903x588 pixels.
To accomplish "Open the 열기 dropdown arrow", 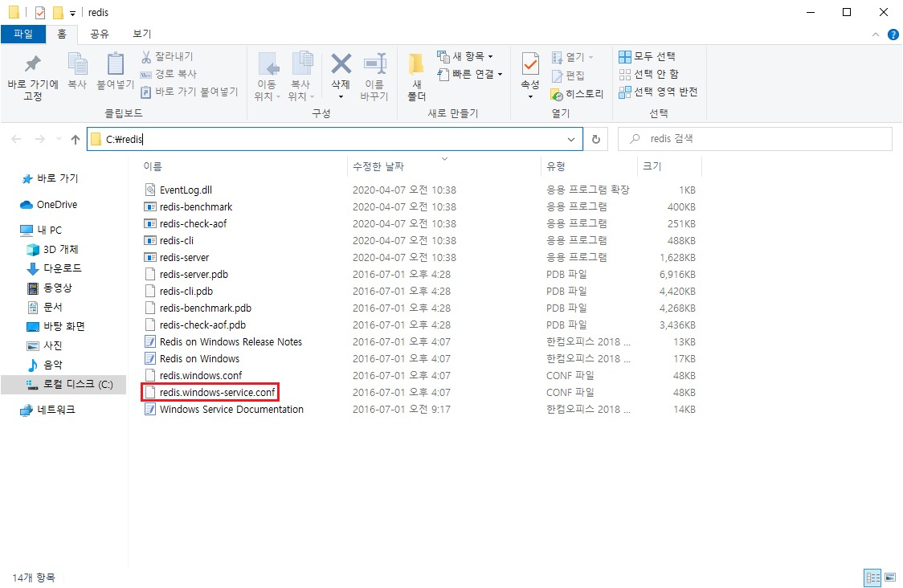I will pos(590,57).
